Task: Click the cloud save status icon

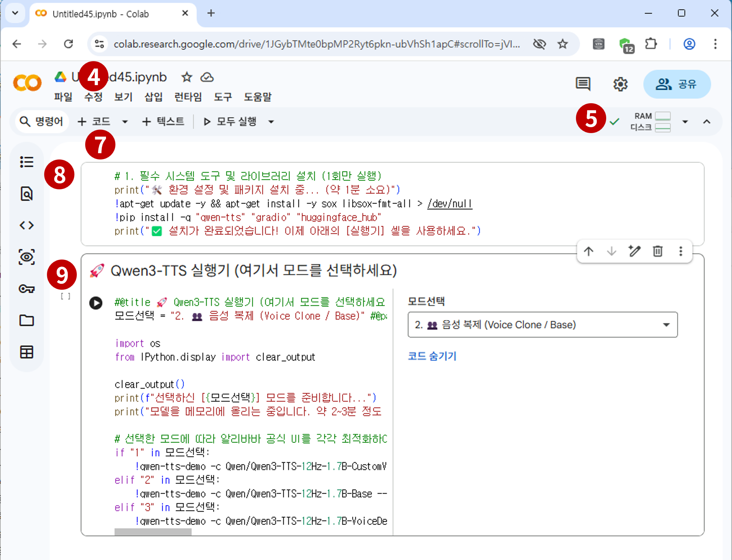Action: click(207, 77)
